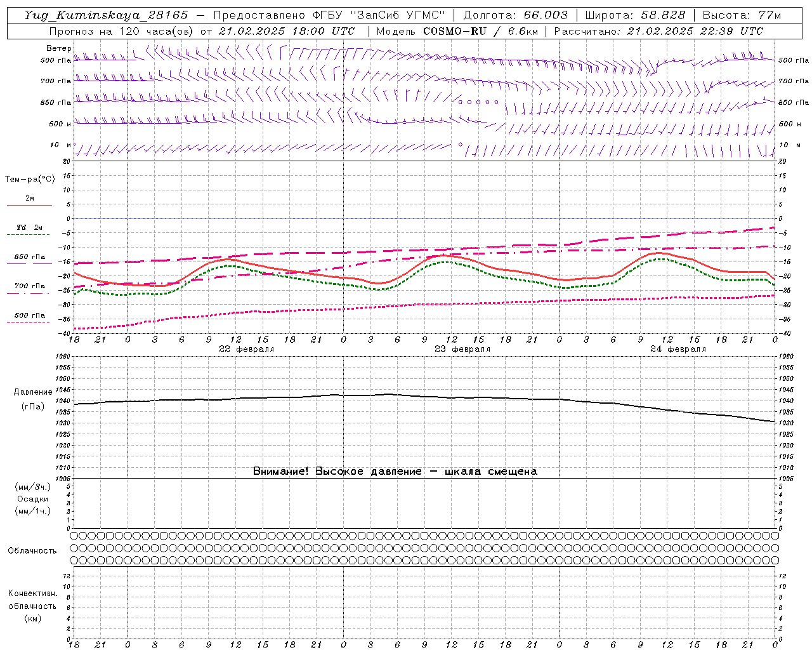Click the calm wind circles at 850 гПа
812x650 pixels.
click(478, 102)
